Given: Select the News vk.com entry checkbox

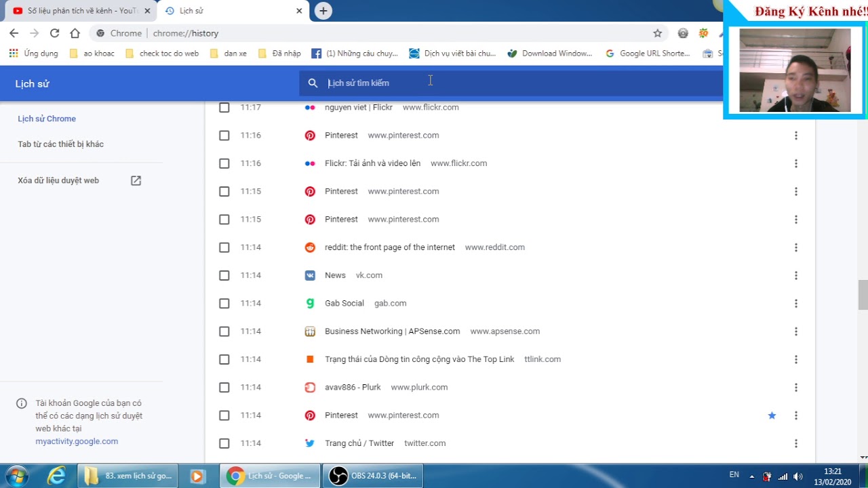Looking at the screenshot, I should tap(224, 275).
